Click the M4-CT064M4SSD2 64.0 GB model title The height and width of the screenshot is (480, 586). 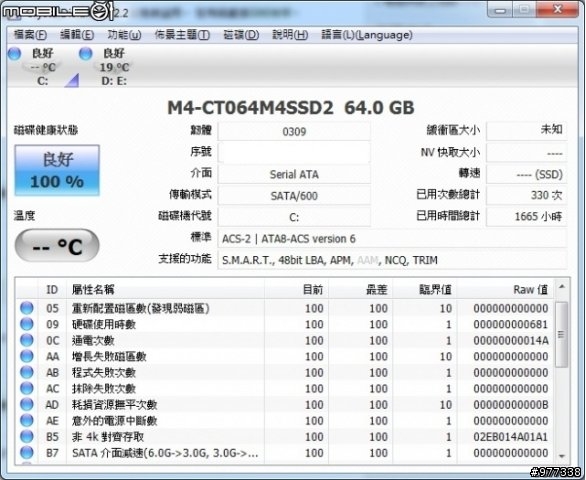pos(291,108)
